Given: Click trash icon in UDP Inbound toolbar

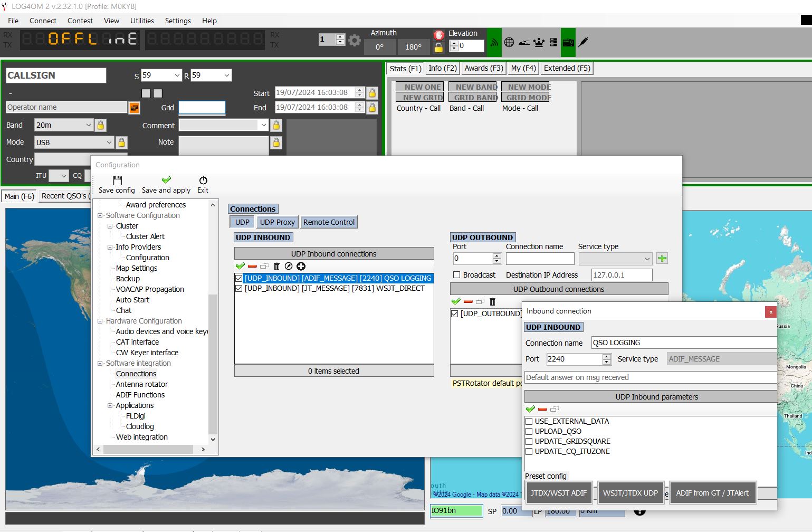Looking at the screenshot, I should (x=276, y=267).
